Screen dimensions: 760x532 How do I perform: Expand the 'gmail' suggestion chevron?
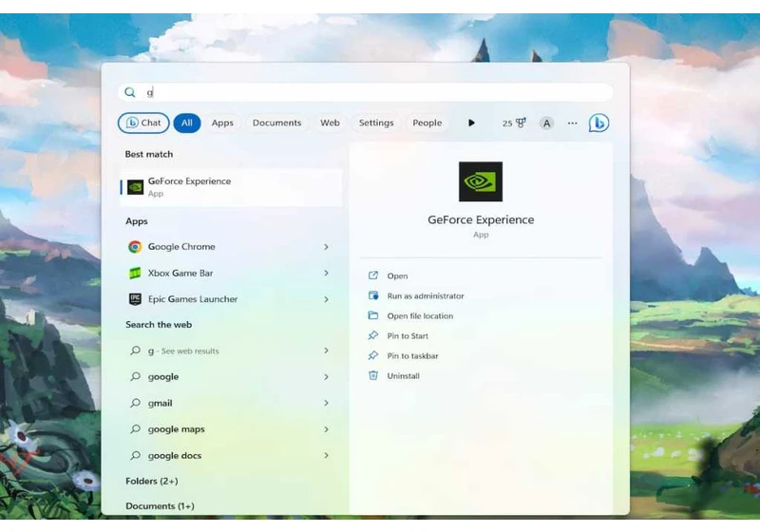pos(326,403)
